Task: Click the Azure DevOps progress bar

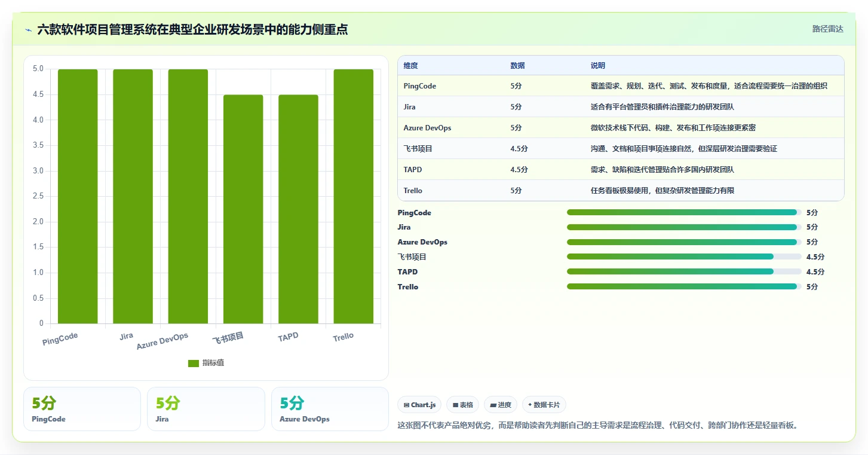Action: 684,242
